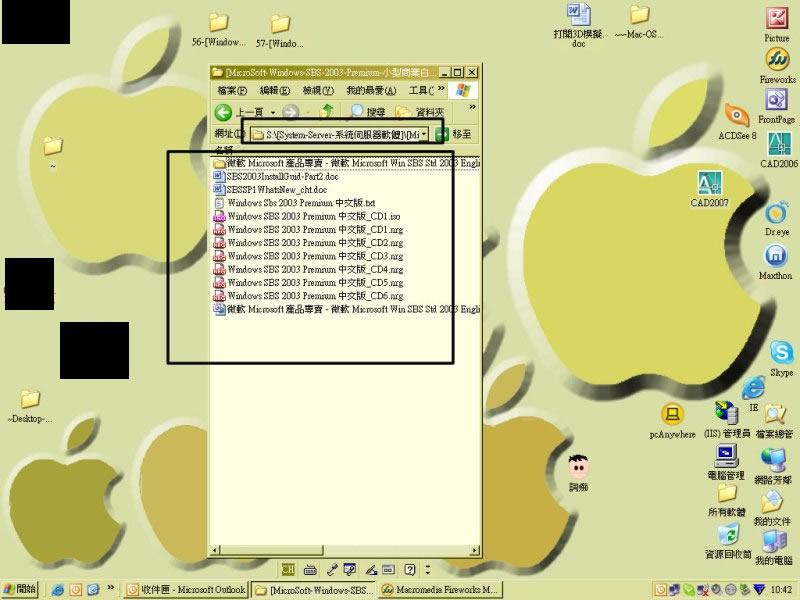Select SBSSP1WhatsNew_cht.doc
The width and height of the screenshot is (800, 600).
(270, 190)
